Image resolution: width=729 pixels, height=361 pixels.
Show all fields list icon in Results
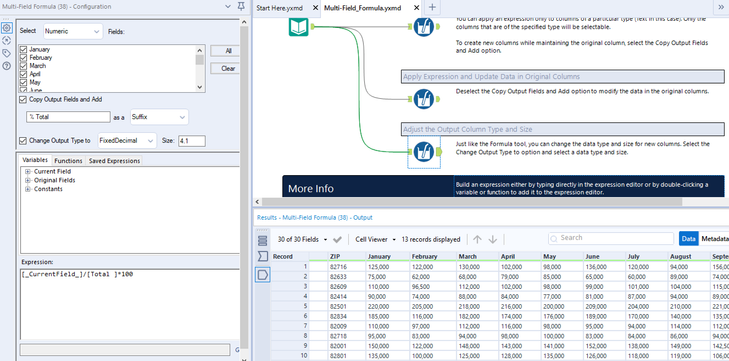[263, 240]
